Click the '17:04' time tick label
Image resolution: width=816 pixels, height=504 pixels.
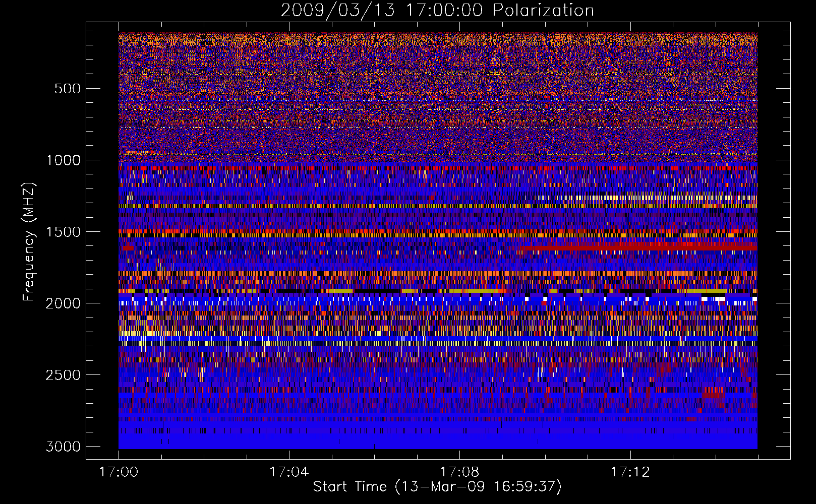pos(289,472)
